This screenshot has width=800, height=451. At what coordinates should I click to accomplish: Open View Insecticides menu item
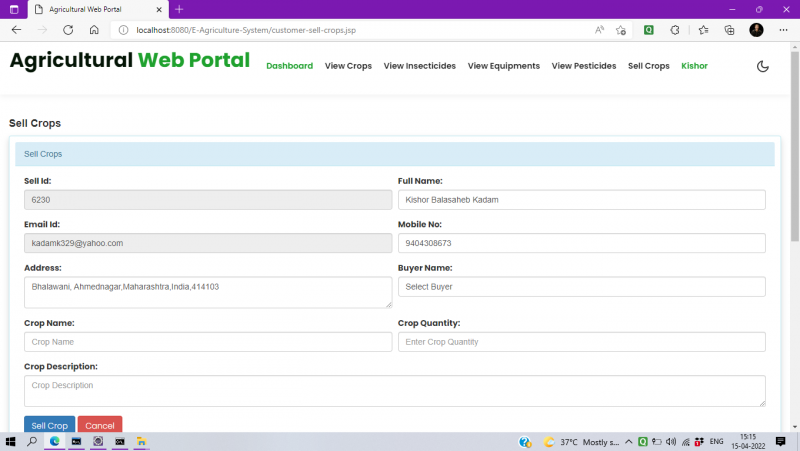click(419, 66)
